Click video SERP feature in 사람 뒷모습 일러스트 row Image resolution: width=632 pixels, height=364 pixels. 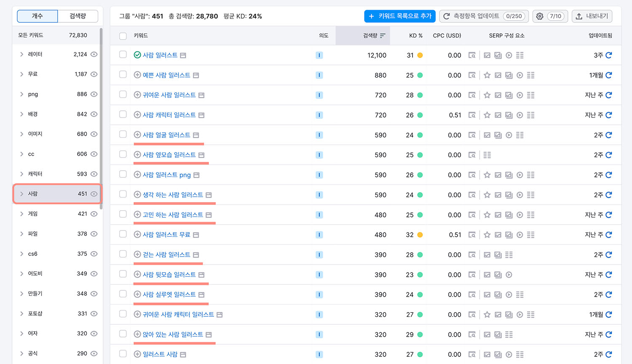pyautogui.click(x=509, y=275)
